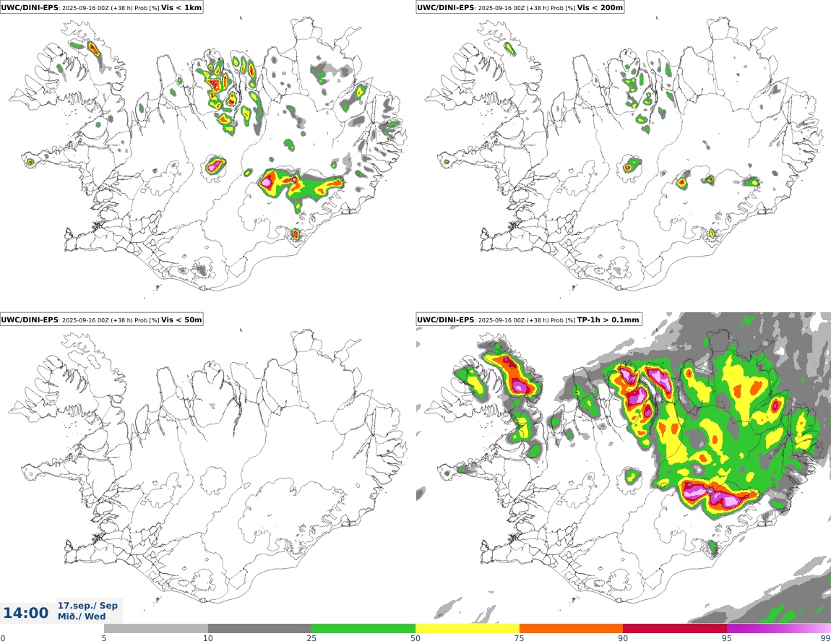Click the colorbar tick label '90'
Screen dimensions: 831x644
click(623, 639)
